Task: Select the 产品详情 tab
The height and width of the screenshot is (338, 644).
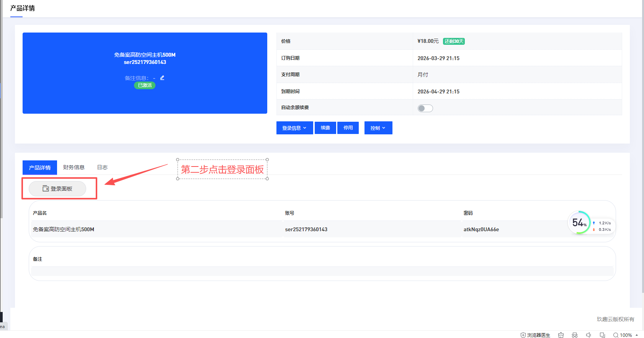Action: [40, 167]
